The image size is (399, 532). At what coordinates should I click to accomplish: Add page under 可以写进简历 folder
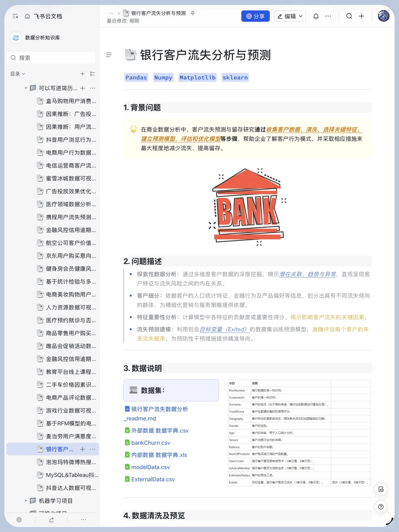pyautogui.click(x=82, y=88)
